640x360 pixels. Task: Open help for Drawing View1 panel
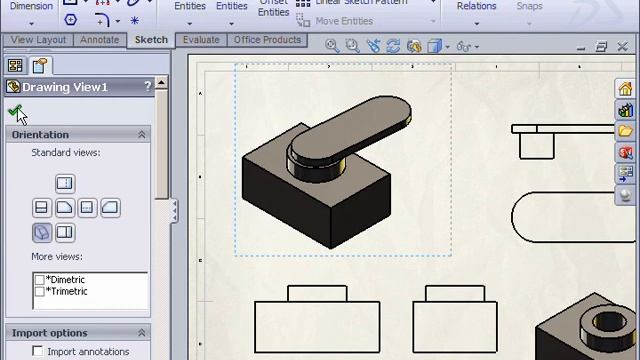147,86
